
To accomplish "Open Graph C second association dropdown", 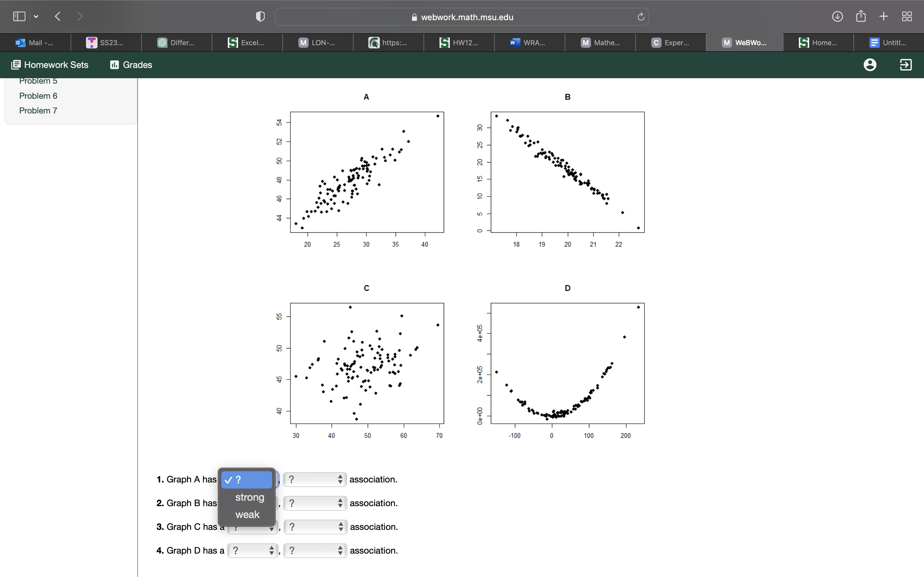I will (x=315, y=527).
